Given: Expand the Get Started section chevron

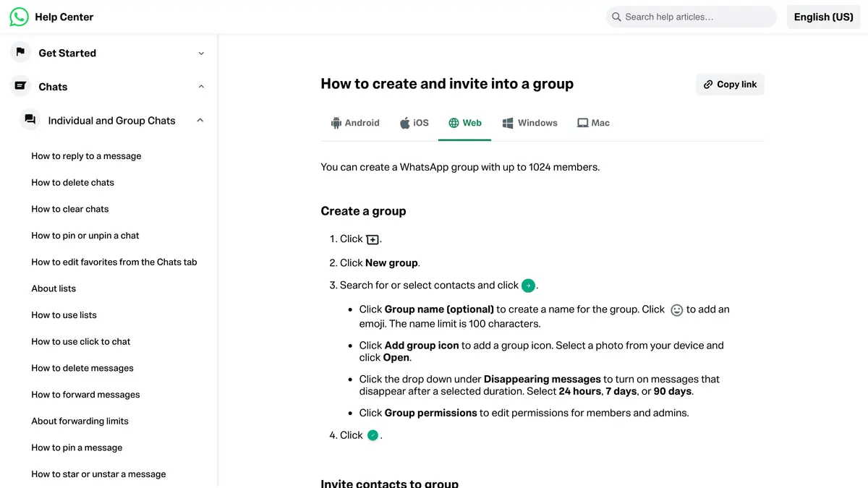Looking at the screenshot, I should point(201,53).
